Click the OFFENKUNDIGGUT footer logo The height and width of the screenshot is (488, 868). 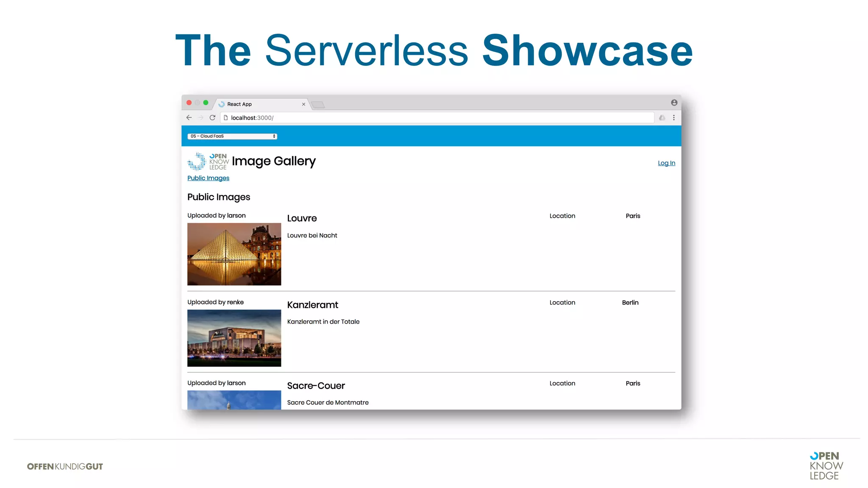point(65,466)
